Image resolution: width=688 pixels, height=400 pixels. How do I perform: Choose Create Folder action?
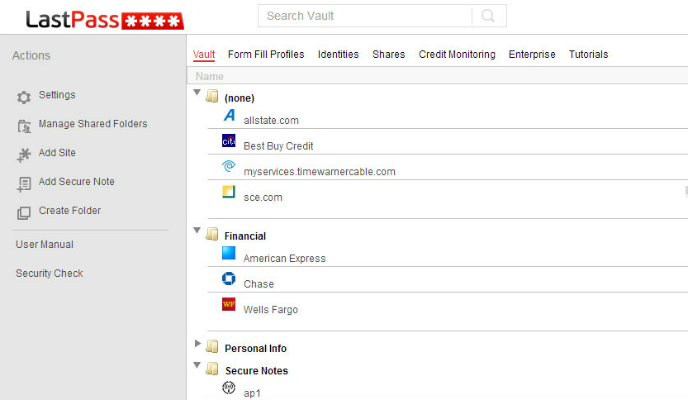pos(70,211)
